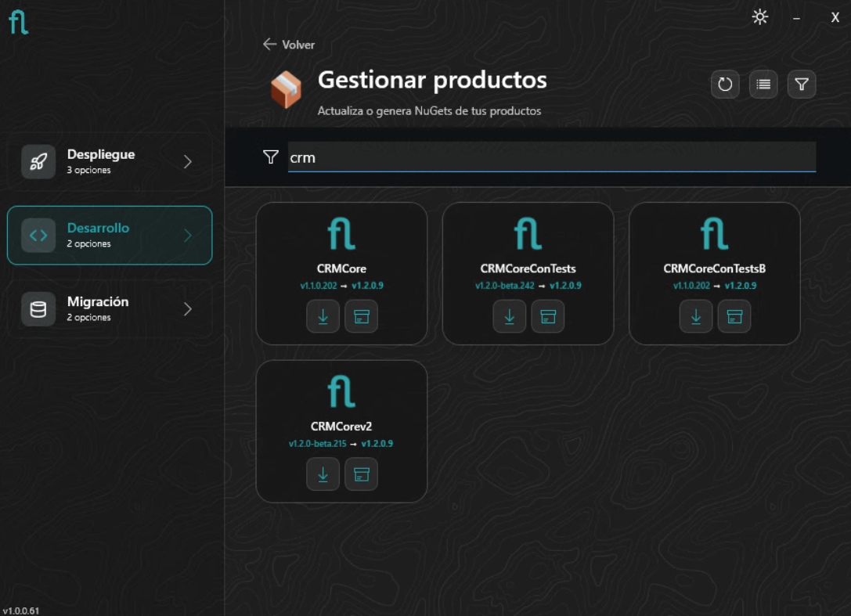Switch to list view icon
Screen dimensions: 851x616
click(x=763, y=84)
